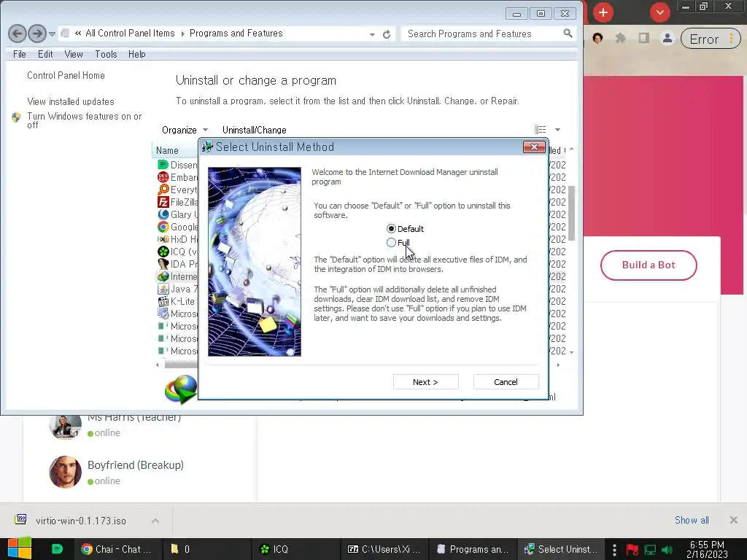The image size is (747, 560).
Task: Open recent locations dropdown beside the forward arrow
Action: (x=52, y=34)
